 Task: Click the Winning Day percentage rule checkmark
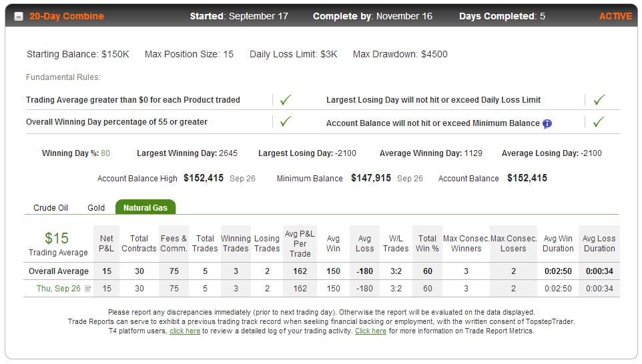(286, 121)
